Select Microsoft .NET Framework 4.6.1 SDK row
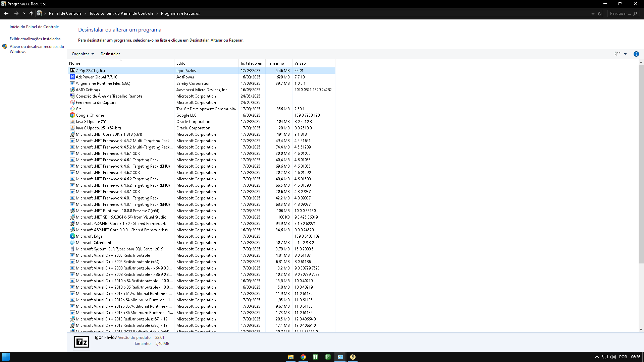Image resolution: width=644 pixels, height=362 pixels. pos(202,154)
